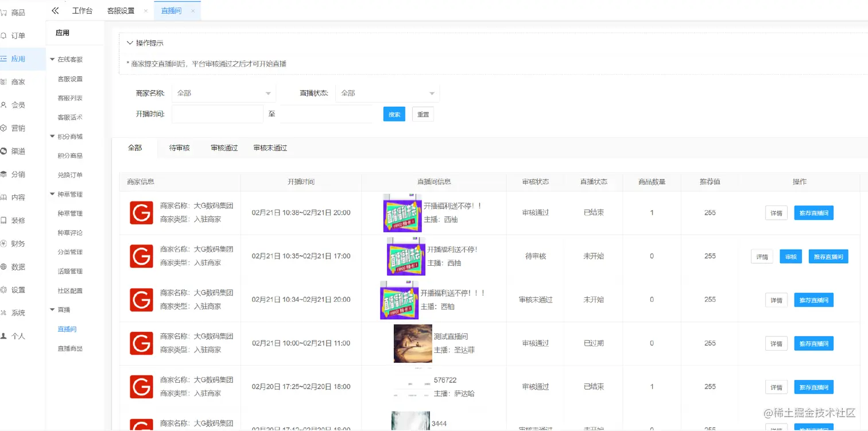The height and width of the screenshot is (431, 868).
Task: Click the 搜索 button
Action: click(x=394, y=114)
